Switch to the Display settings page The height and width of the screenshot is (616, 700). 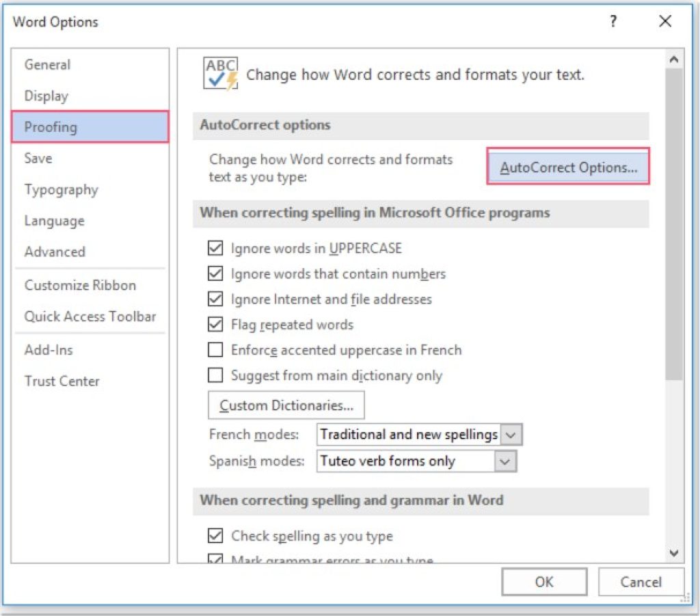pos(46,96)
